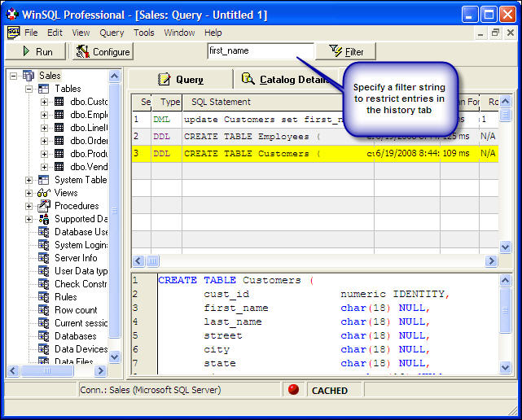Select the CREATE TABLE Employees history row
Screen dimensions: 522x420
[315, 137]
